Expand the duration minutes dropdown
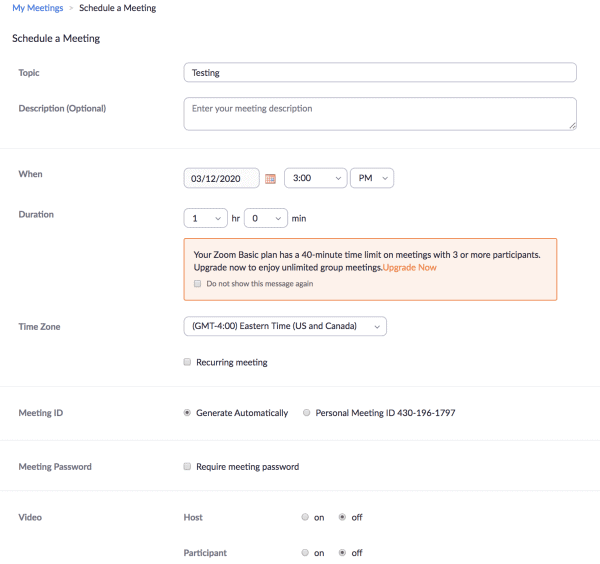The image size is (600, 564). 266,218
